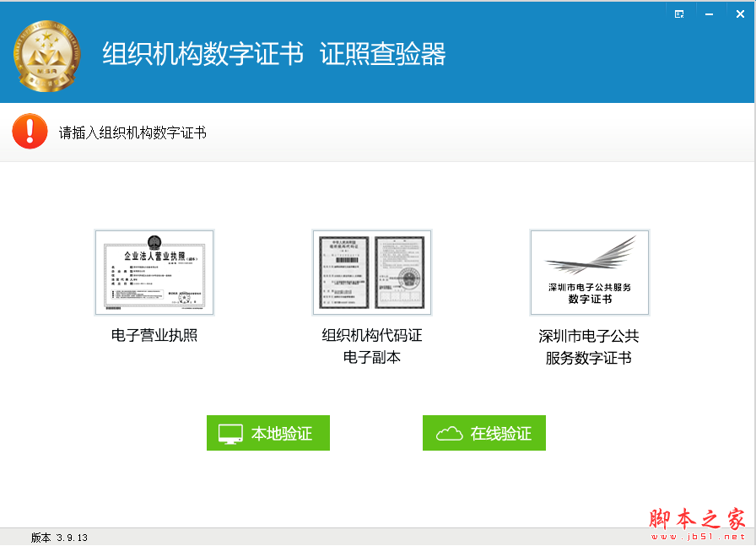The width and height of the screenshot is (756, 546).
Task: Click the 电子营业执照 caption text
Action: 154,336
